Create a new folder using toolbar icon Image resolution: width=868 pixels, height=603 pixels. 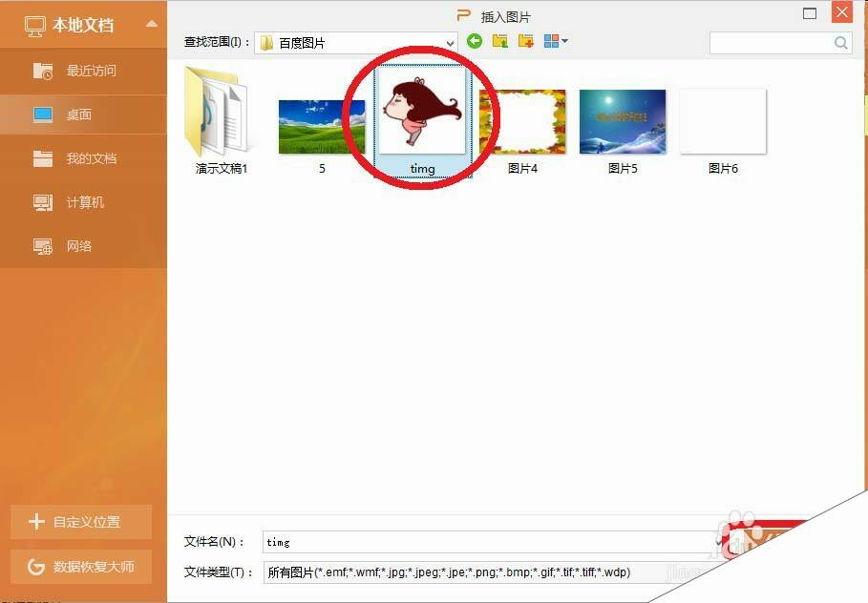(524, 42)
